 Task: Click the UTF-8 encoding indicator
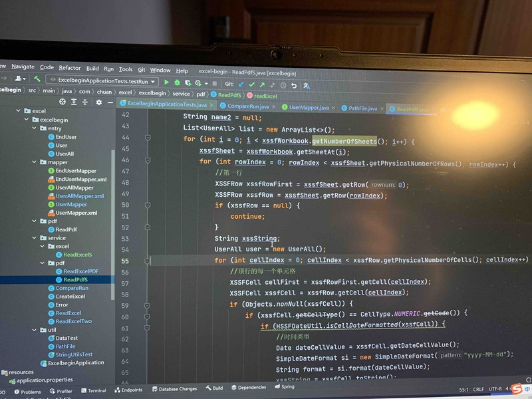495,389
